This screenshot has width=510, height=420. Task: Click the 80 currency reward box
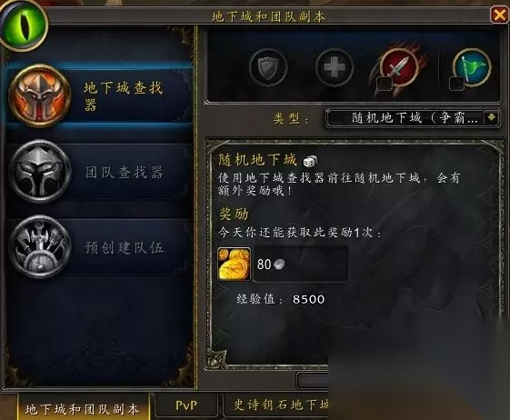coord(300,264)
